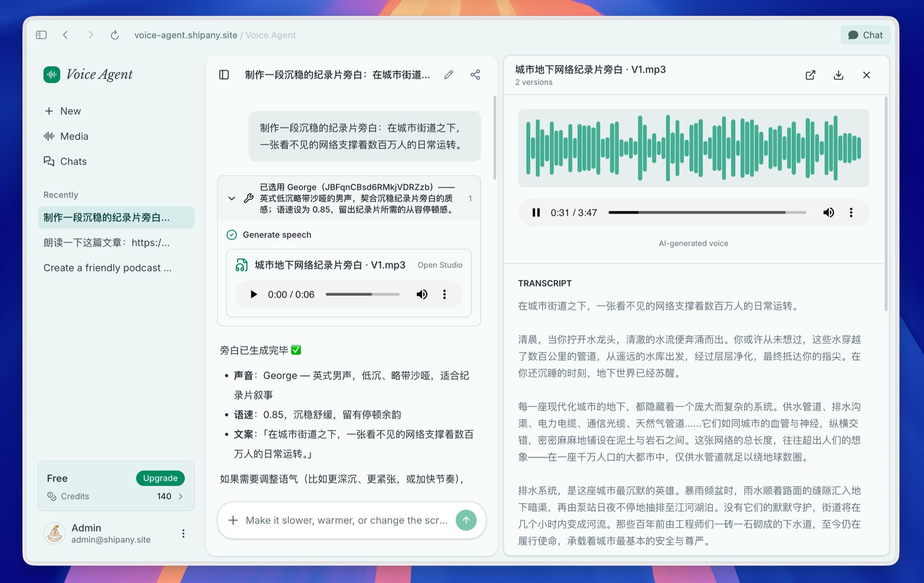Viewport: 924px width, 583px height.
Task: Go forward with the browser forward arrow
Action: point(91,35)
